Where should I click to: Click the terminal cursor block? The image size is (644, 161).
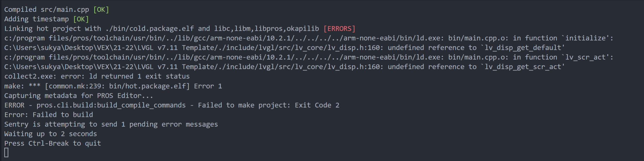[6, 153]
